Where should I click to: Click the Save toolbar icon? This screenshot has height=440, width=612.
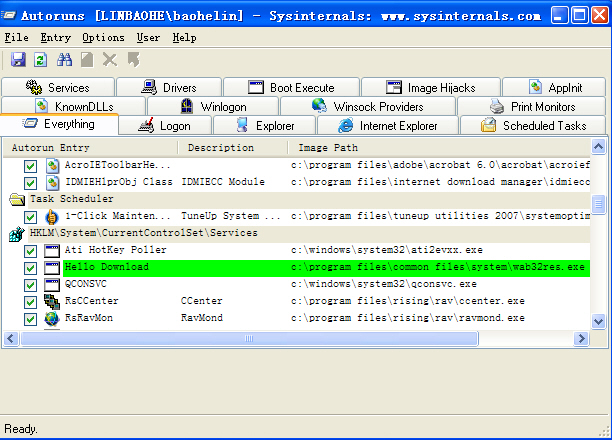pyautogui.click(x=18, y=60)
